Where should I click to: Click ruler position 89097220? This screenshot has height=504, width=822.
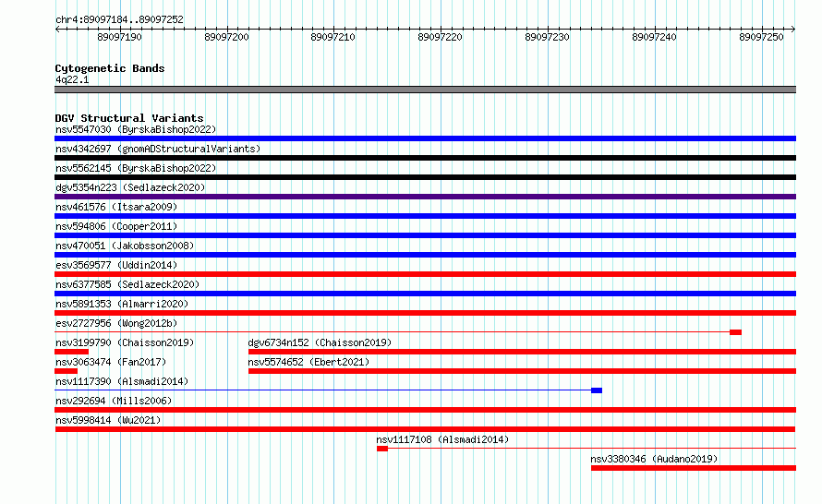(440, 37)
